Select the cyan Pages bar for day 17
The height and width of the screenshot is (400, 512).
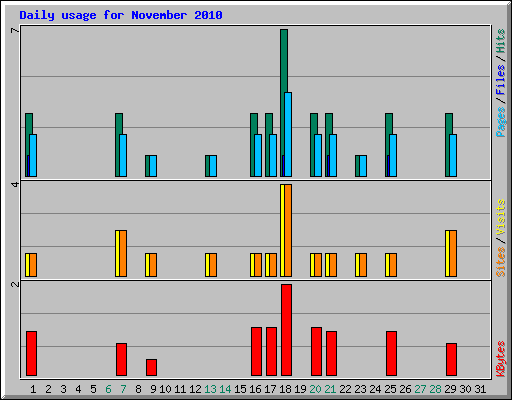coord(273,155)
